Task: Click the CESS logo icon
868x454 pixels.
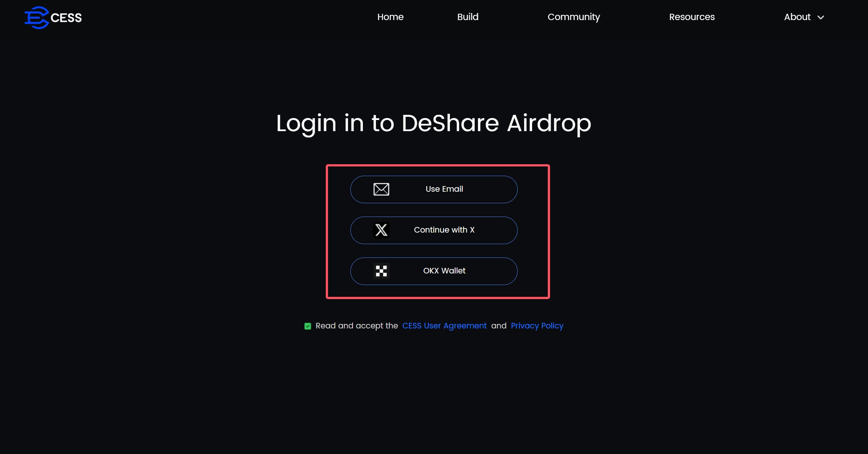Action: (36, 17)
